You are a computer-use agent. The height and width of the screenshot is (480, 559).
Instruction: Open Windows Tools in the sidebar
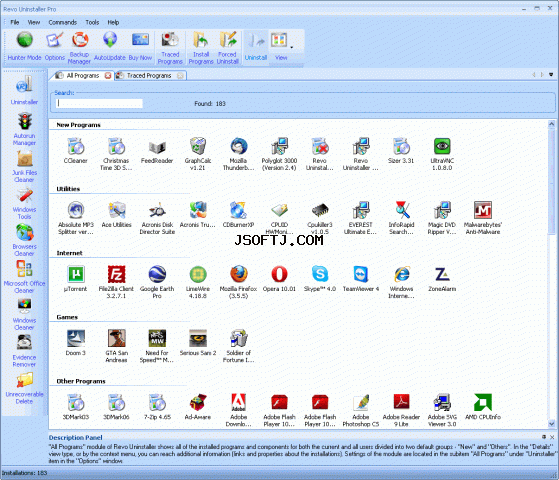[24, 204]
